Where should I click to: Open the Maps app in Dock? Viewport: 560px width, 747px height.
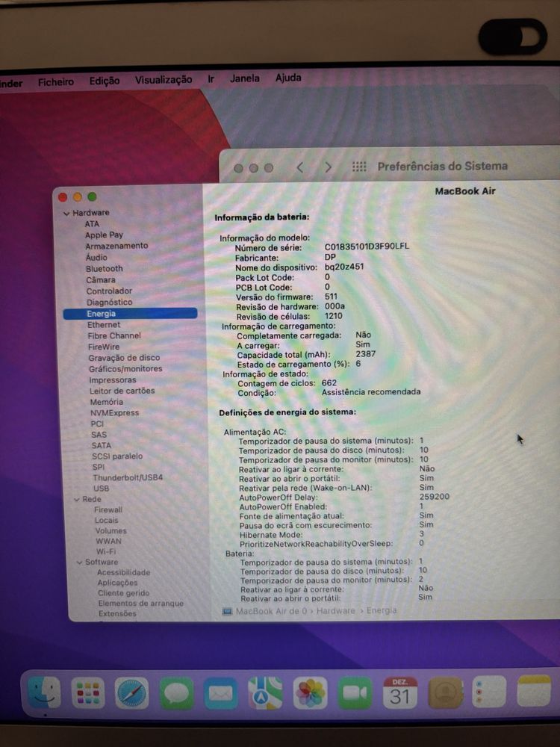tap(265, 693)
